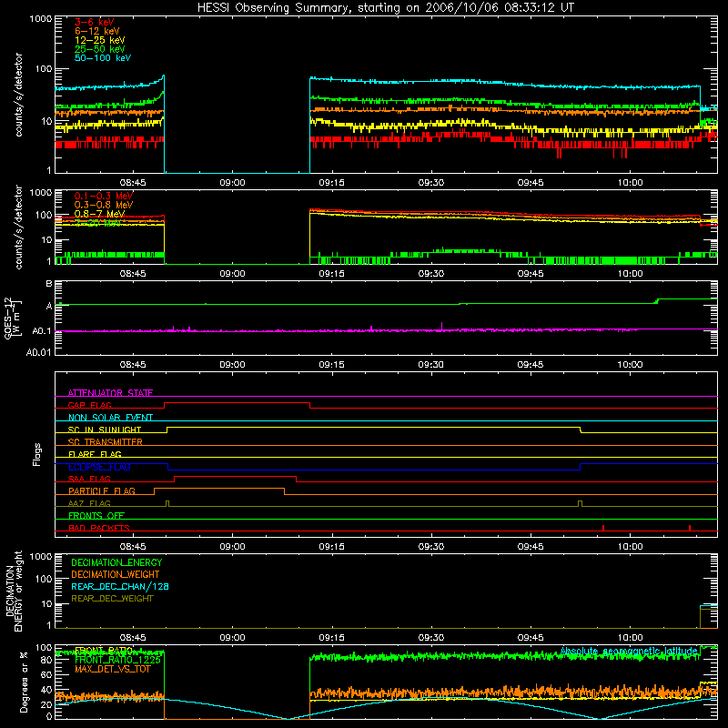728x728 pixels.
Task: Click counts/s/detector label of MeV panel
Action: pyautogui.click(x=18, y=227)
